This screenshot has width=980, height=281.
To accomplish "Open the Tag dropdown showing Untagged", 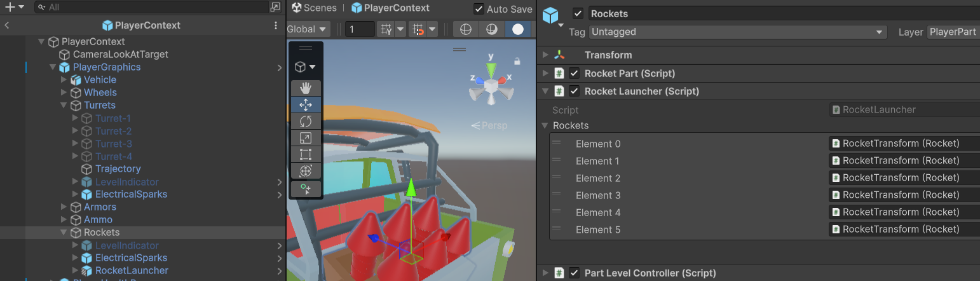I will tap(737, 32).
